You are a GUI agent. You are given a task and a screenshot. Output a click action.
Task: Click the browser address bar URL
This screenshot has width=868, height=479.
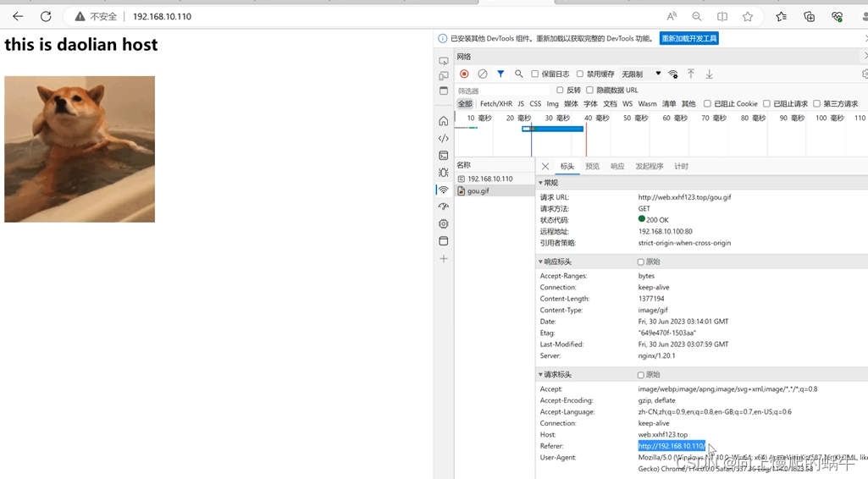163,17
